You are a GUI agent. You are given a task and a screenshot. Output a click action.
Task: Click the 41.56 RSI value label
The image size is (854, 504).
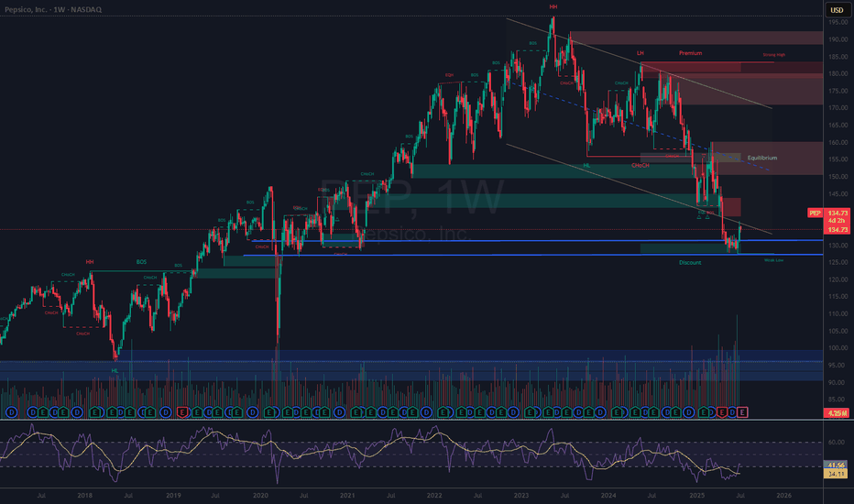pyautogui.click(x=836, y=466)
